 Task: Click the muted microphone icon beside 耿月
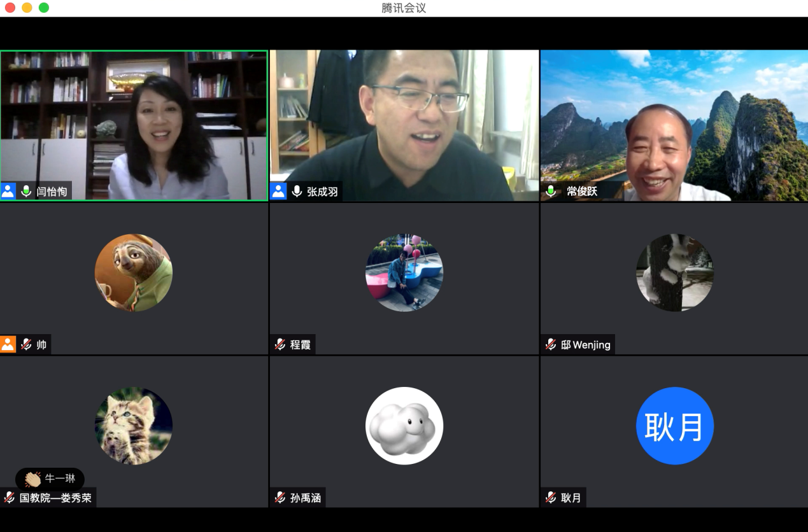click(x=551, y=498)
